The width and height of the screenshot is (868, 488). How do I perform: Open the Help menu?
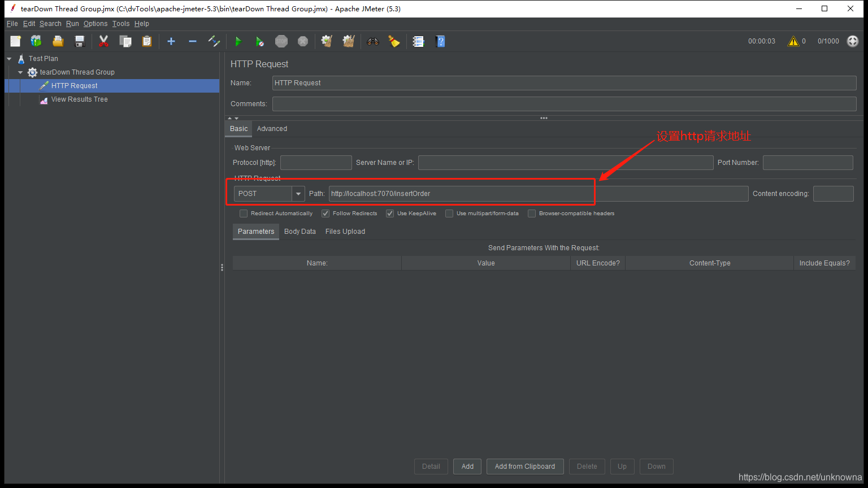pyautogui.click(x=142, y=24)
